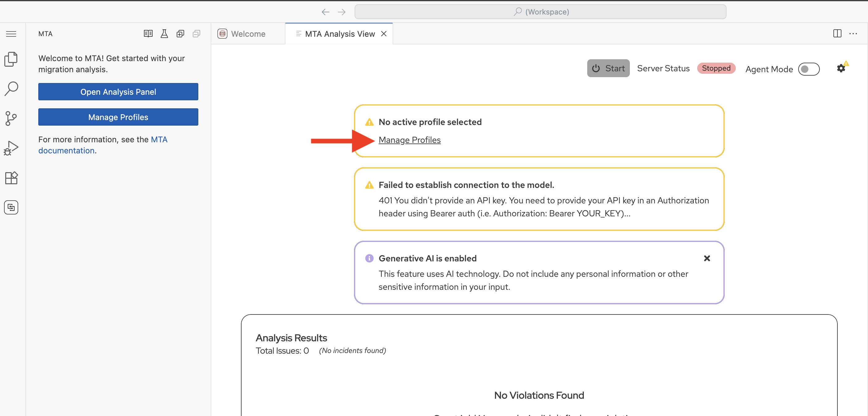Viewport: 868px width, 416px height.
Task: Select the MTA extension icon in the activity bar
Action: click(x=11, y=207)
